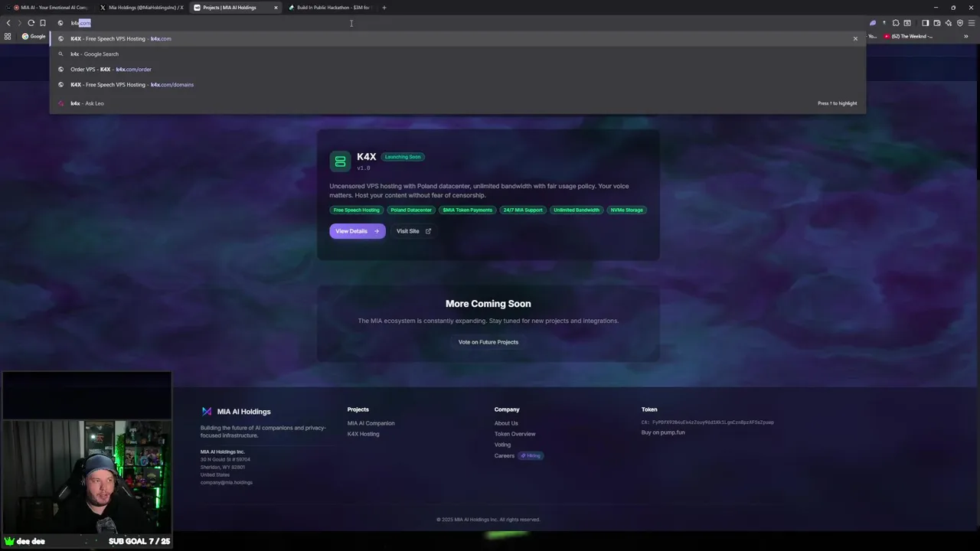This screenshot has width=980, height=551.
Task: Open Token Overview footer link
Action: (515, 434)
